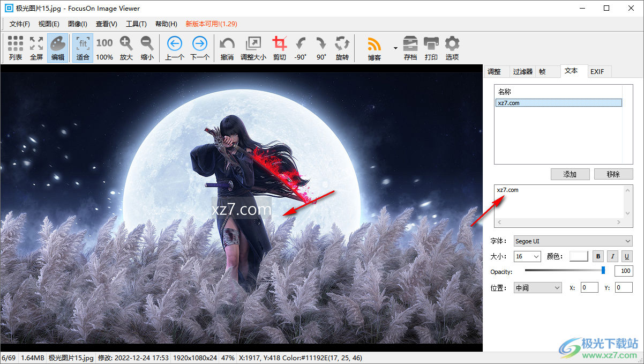
Task: Click inside the xz7.com text edit box
Action: point(559,202)
